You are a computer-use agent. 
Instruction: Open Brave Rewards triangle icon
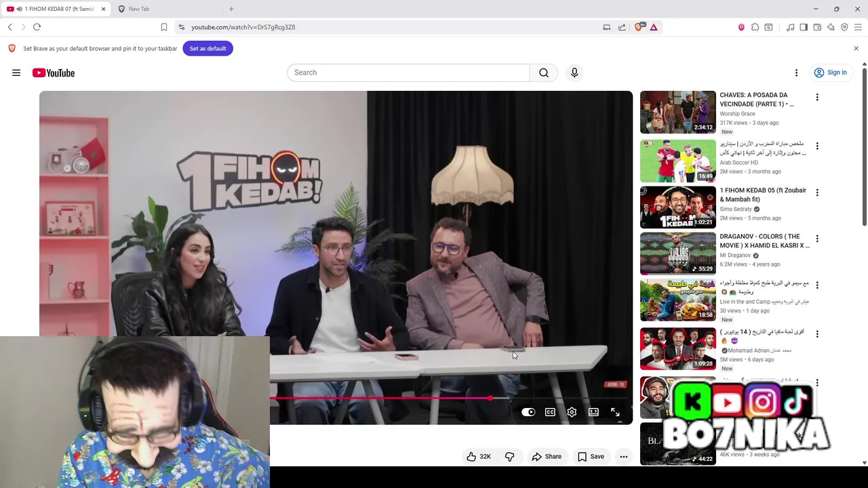pyautogui.click(x=654, y=27)
